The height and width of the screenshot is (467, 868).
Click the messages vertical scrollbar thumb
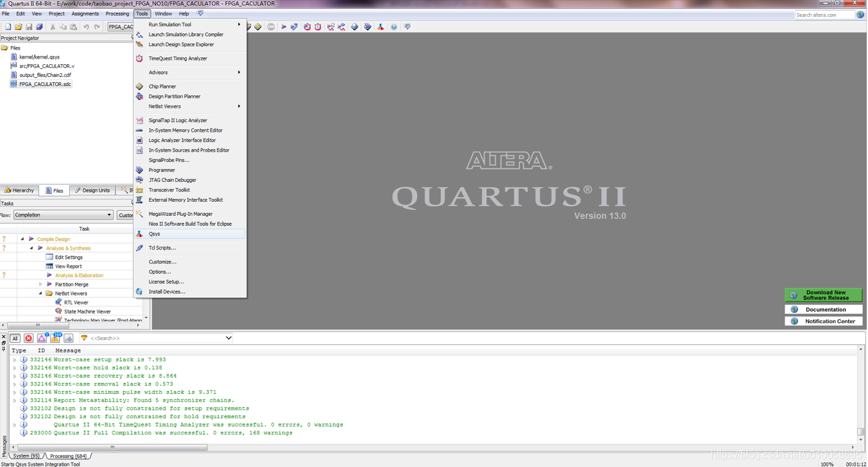coord(861,432)
